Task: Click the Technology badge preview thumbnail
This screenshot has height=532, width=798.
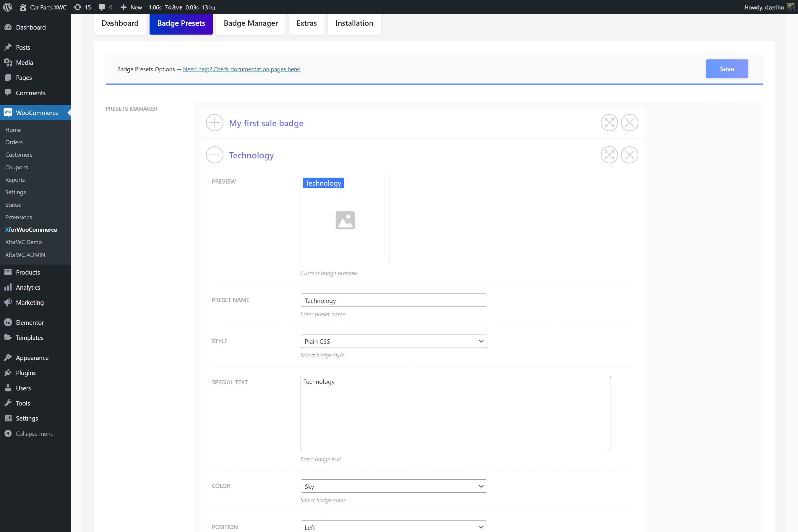Action: 345,220
